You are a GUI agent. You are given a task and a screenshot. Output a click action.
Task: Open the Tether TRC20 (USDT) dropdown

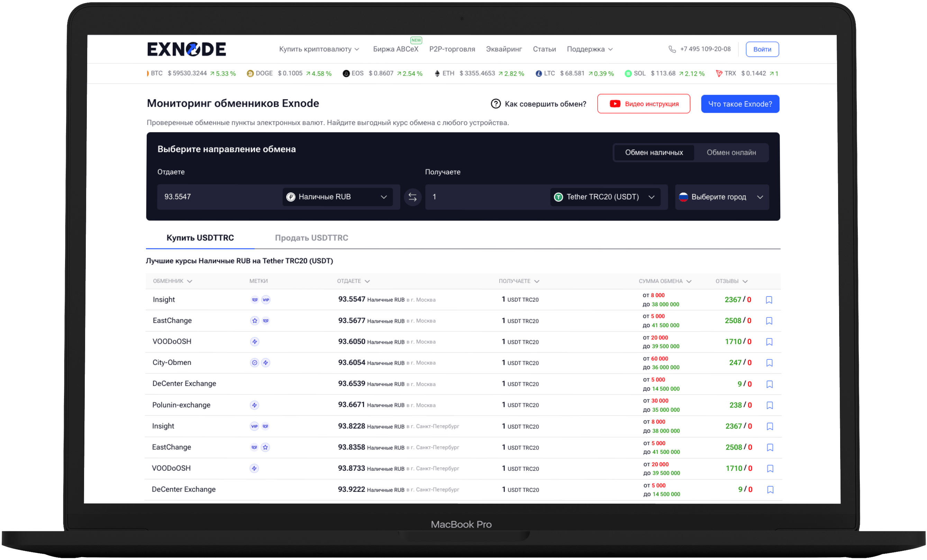click(x=605, y=197)
